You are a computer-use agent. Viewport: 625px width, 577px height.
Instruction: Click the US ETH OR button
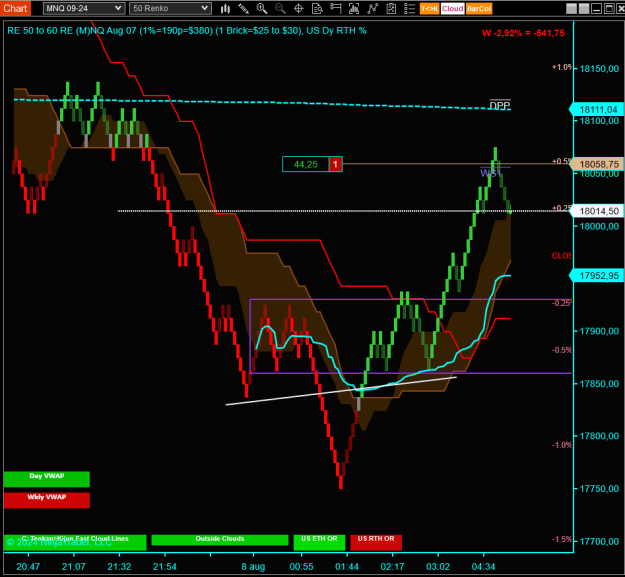(x=319, y=542)
